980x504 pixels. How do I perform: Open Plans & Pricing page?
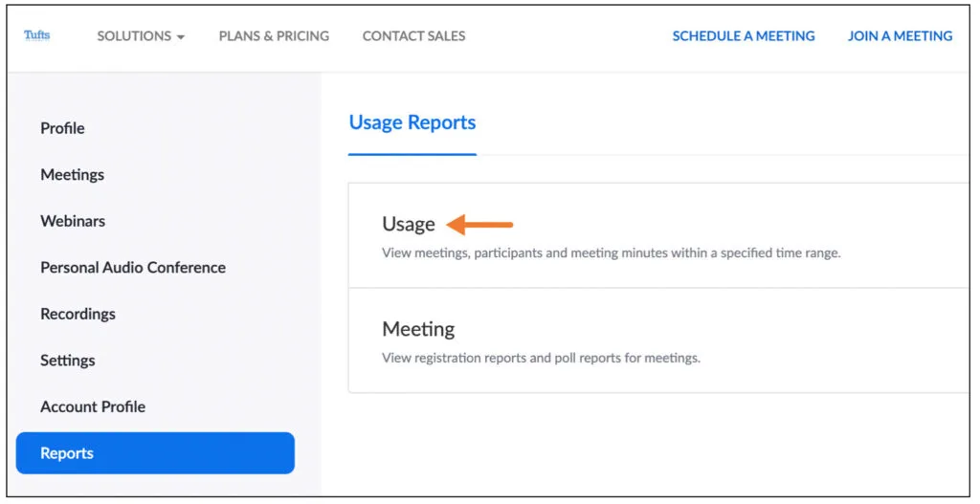(274, 36)
